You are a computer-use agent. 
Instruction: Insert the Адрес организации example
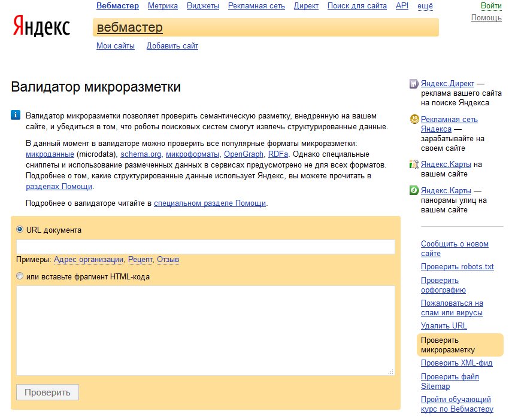pyautogui.click(x=89, y=260)
